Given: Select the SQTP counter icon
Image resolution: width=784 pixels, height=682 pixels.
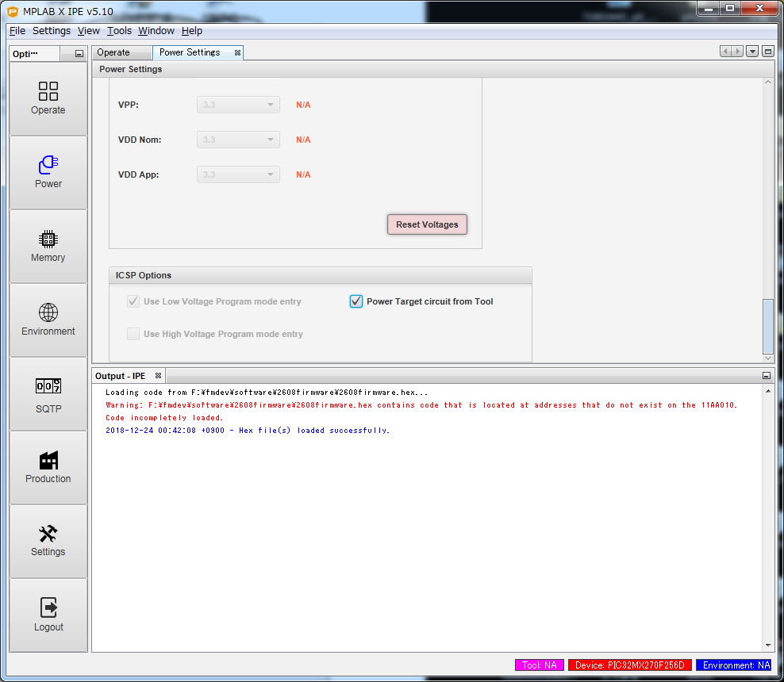Looking at the screenshot, I should pyautogui.click(x=48, y=394).
